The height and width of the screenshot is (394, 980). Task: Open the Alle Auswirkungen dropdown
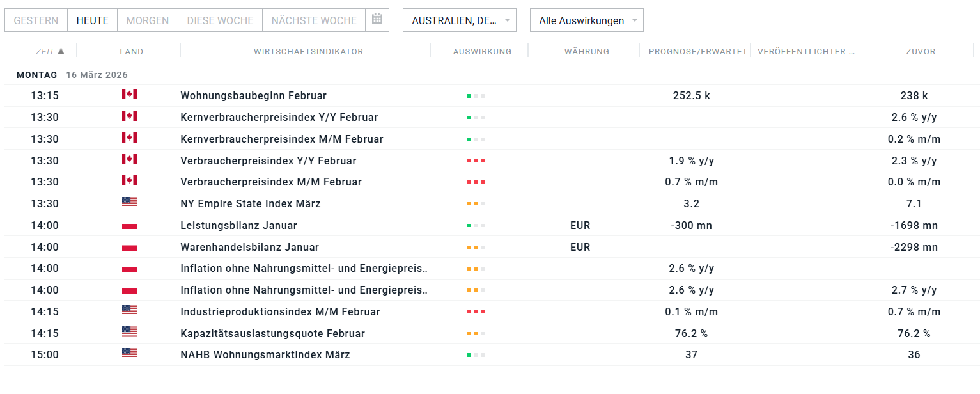click(586, 20)
